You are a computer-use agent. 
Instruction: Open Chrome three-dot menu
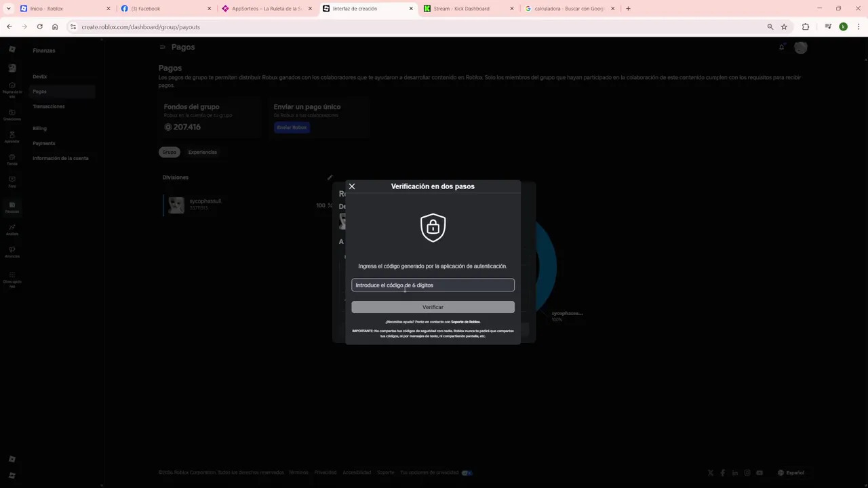click(859, 27)
